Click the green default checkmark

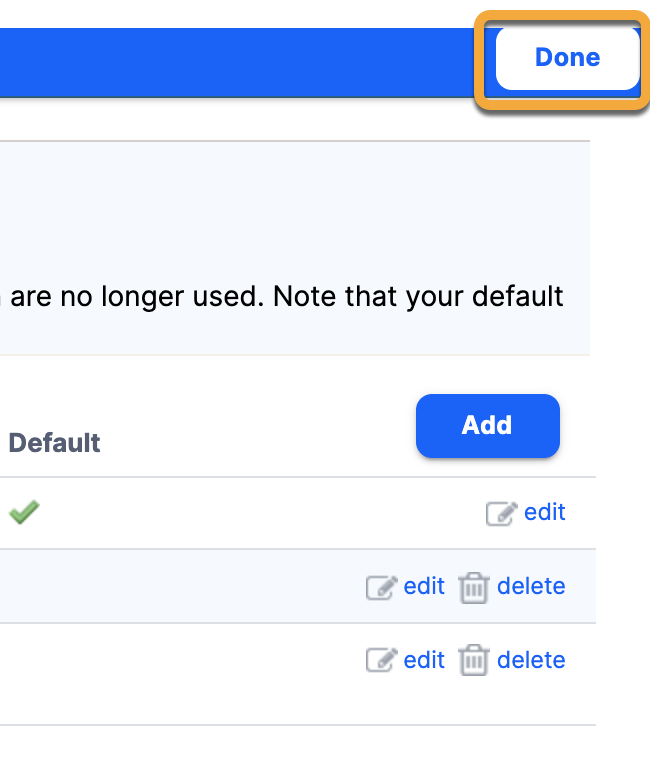(24, 513)
